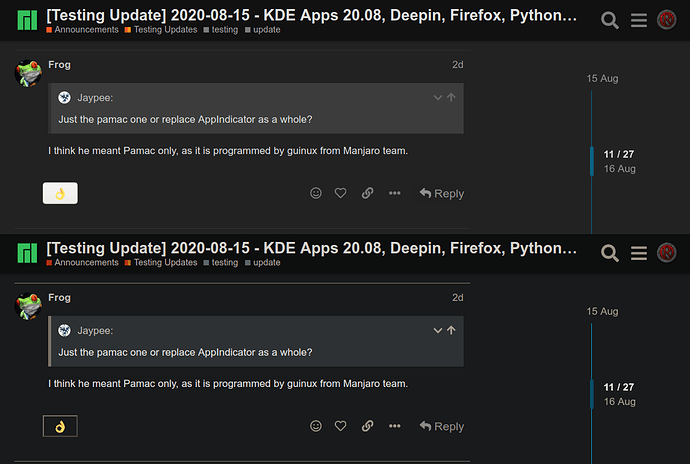Open user avatar menu in upper header
Image resolution: width=690 pixels, height=464 pixels.
(x=667, y=20)
